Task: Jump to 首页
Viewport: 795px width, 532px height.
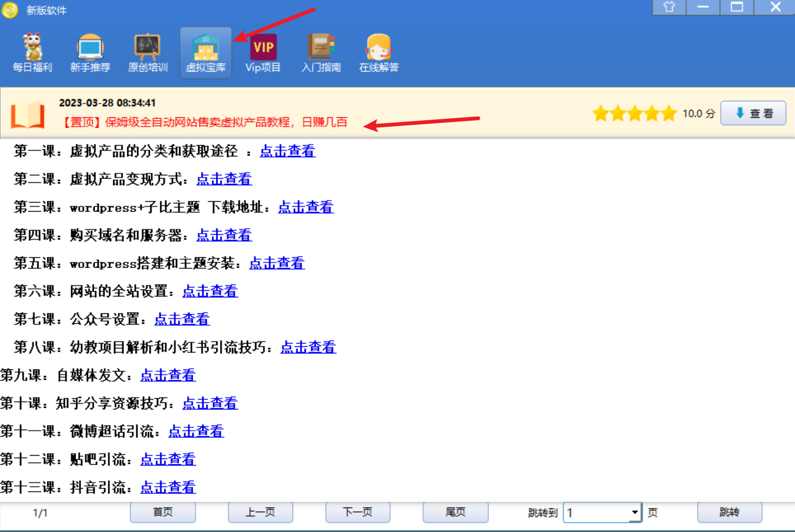Action: 163,512
